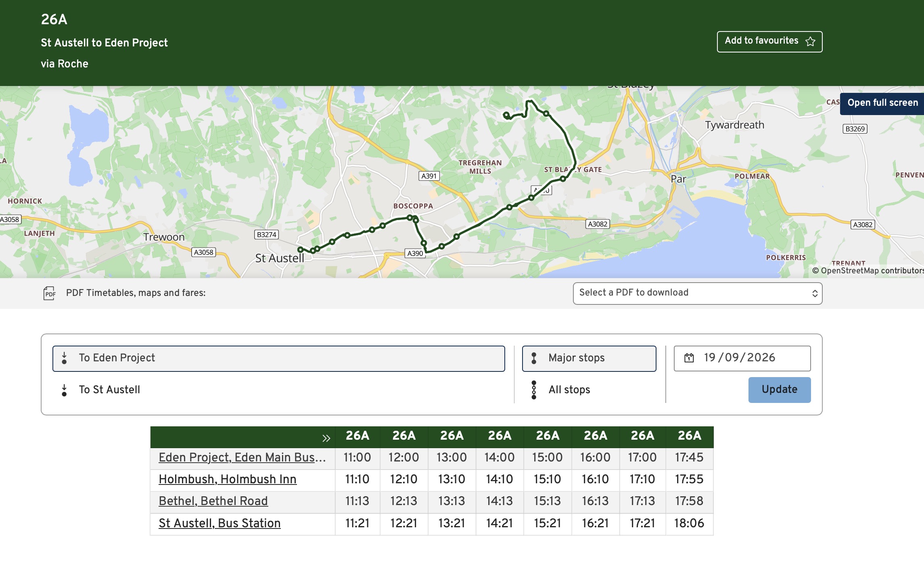Click the A390 road label on map
Image resolution: width=924 pixels, height=562 pixels.
click(x=415, y=254)
